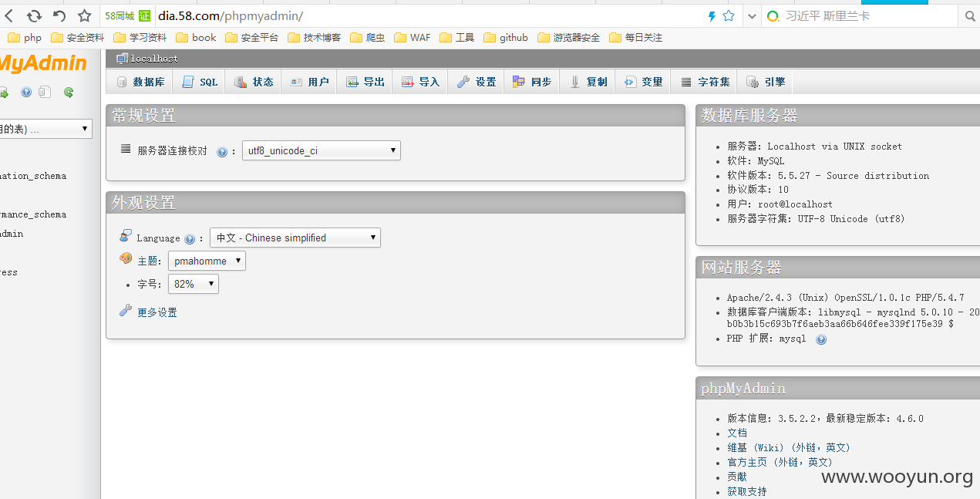Click the blue help icon in the sidebar

coord(26,93)
